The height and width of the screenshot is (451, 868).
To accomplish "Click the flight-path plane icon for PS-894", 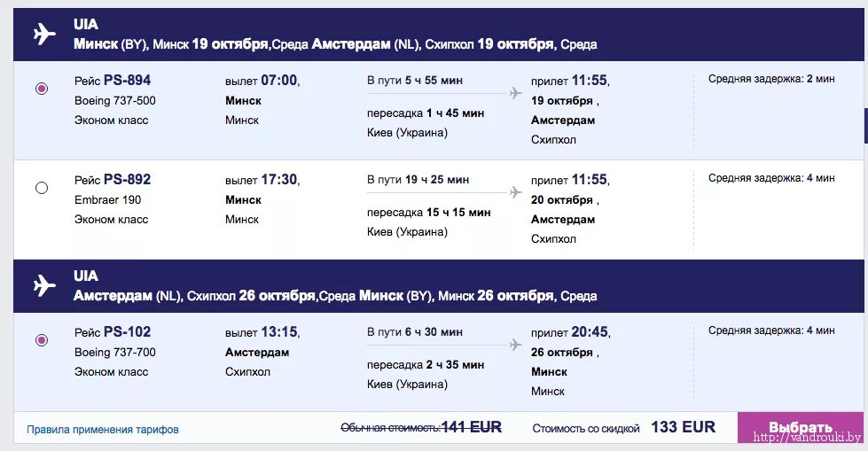I will tap(516, 93).
